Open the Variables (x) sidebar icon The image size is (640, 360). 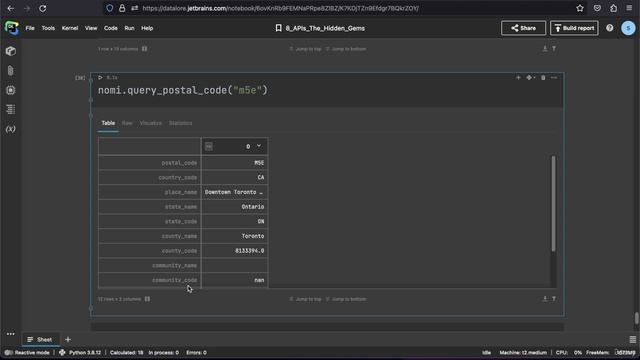pos(11,129)
